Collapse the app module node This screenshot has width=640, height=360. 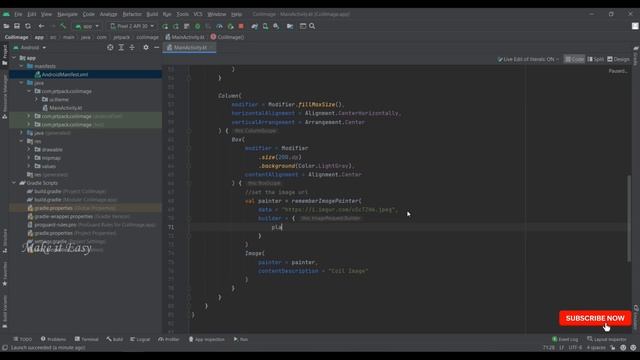[14, 58]
